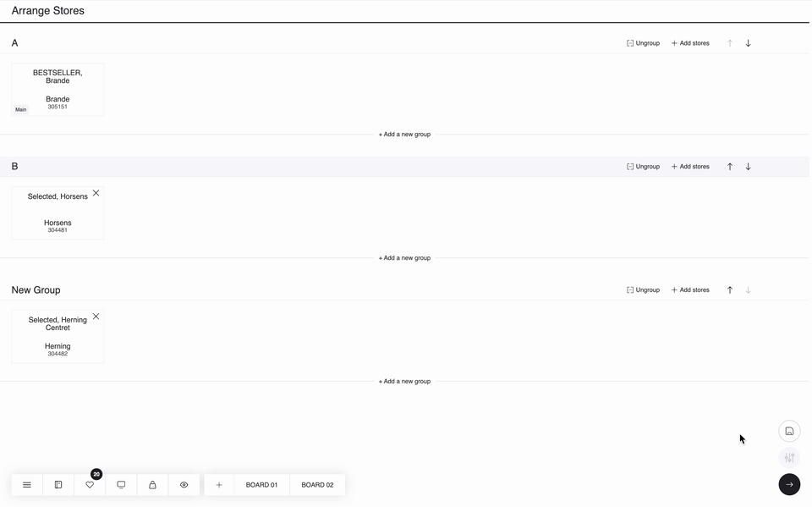Click the Arrange Stores heading
Screen dimensions: 812x507
coord(47,10)
